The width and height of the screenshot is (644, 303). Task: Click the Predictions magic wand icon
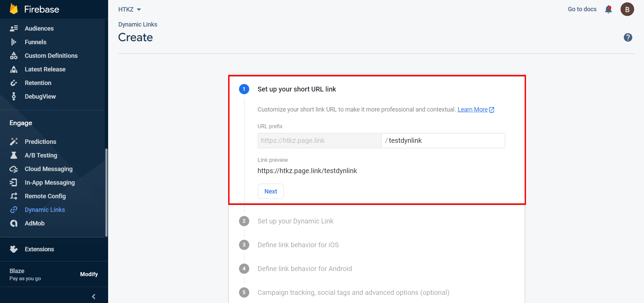click(14, 141)
